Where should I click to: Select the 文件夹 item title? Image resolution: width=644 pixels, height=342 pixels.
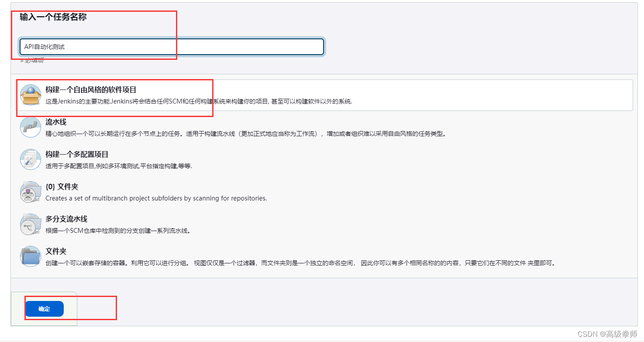coord(56,251)
